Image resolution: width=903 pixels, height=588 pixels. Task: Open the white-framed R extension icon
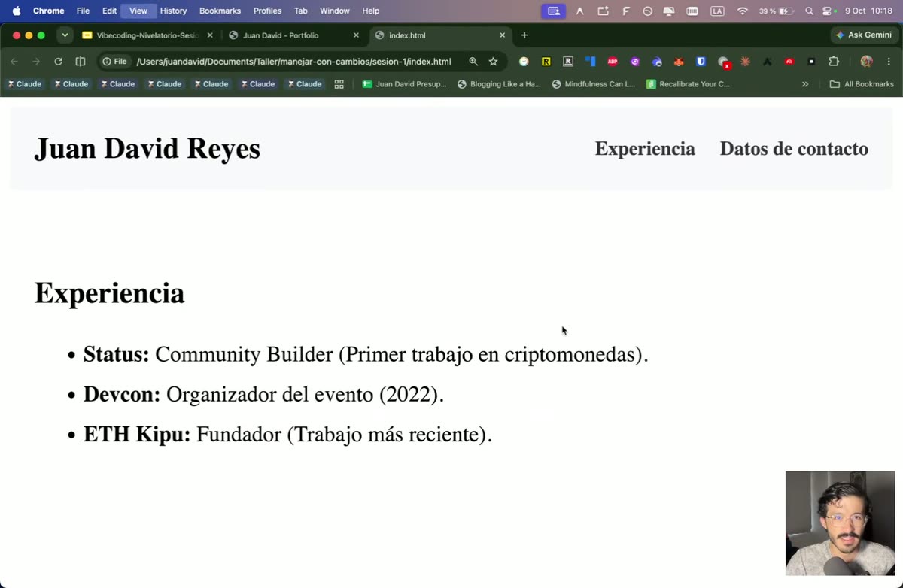(x=568, y=62)
